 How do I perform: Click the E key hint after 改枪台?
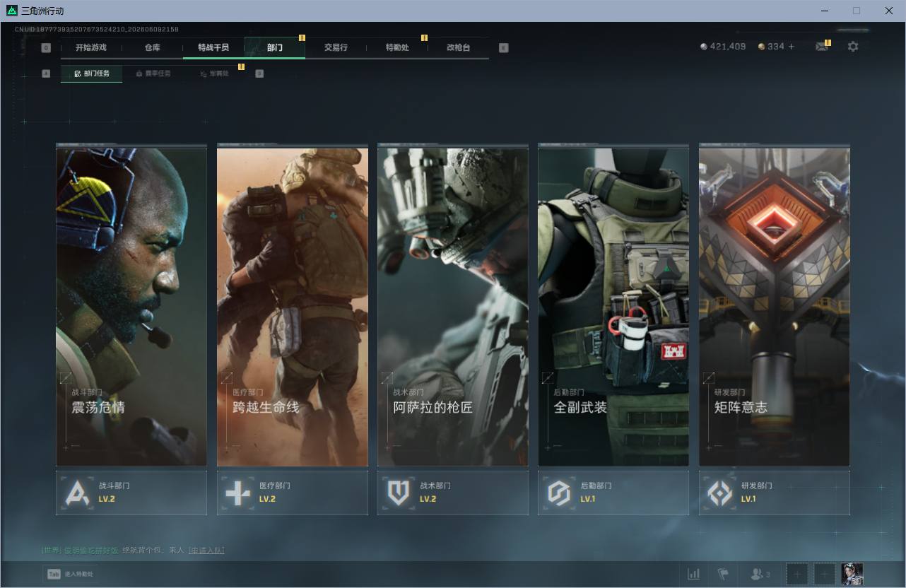[x=503, y=48]
